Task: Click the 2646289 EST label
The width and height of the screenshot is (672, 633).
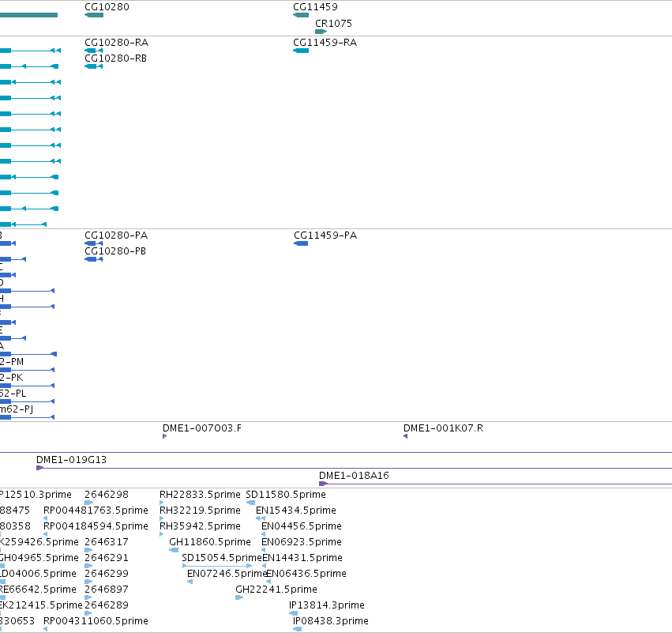Action: pyautogui.click(x=107, y=605)
